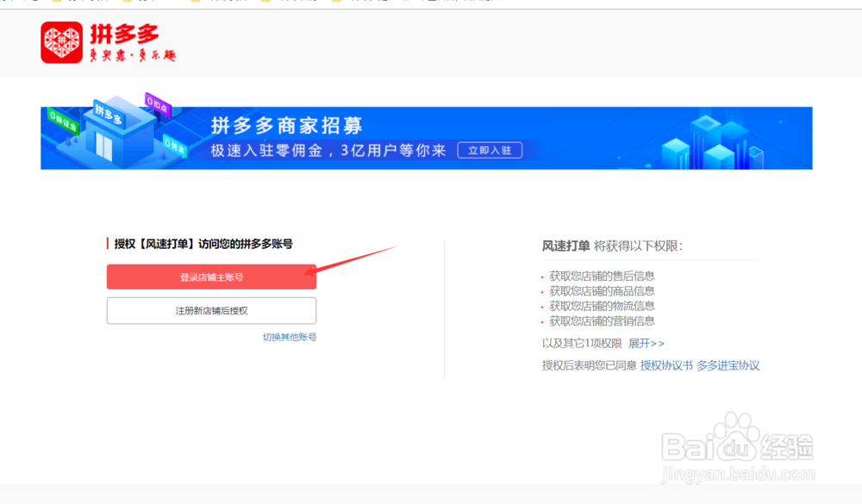Open the 多多进宝协议 link
The image size is (862, 504).
point(728,365)
